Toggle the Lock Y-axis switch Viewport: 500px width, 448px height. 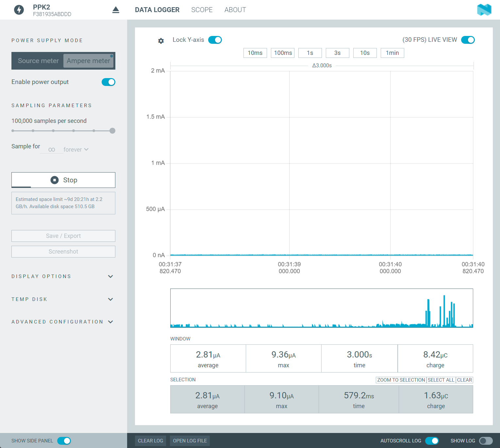click(215, 40)
